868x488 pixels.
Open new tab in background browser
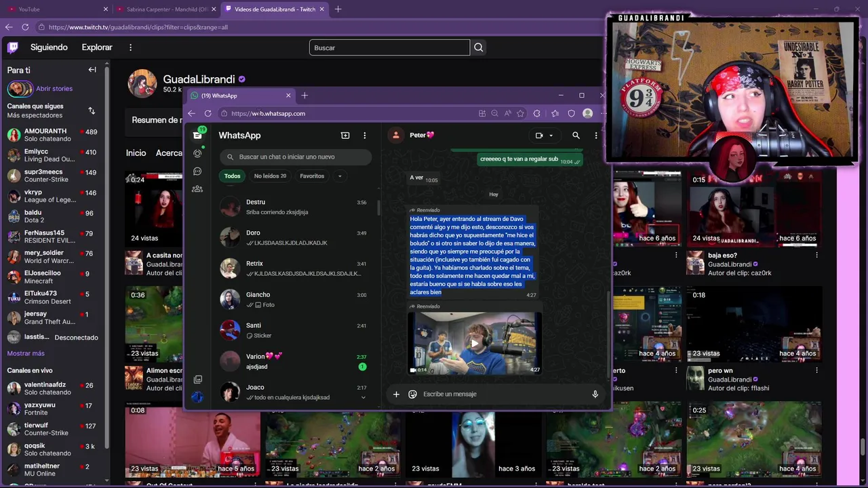pyautogui.click(x=338, y=9)
